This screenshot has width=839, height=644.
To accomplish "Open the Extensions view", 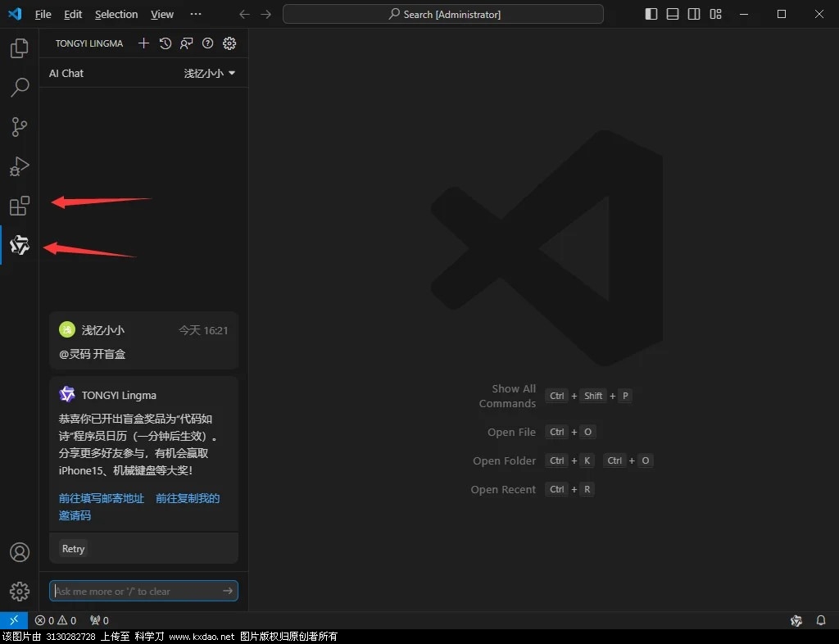I will (x=20, y=206).
